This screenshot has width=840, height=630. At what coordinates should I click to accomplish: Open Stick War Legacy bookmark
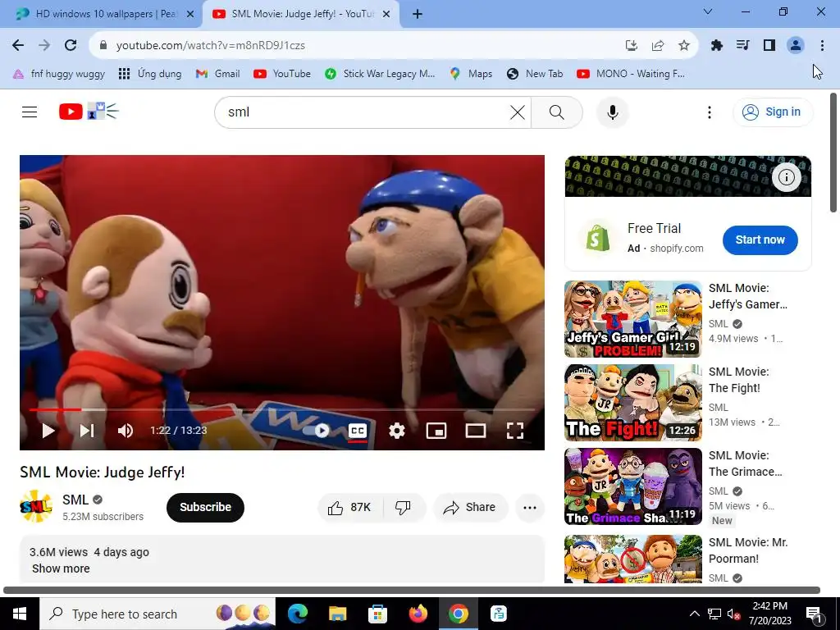coord(380,74)
